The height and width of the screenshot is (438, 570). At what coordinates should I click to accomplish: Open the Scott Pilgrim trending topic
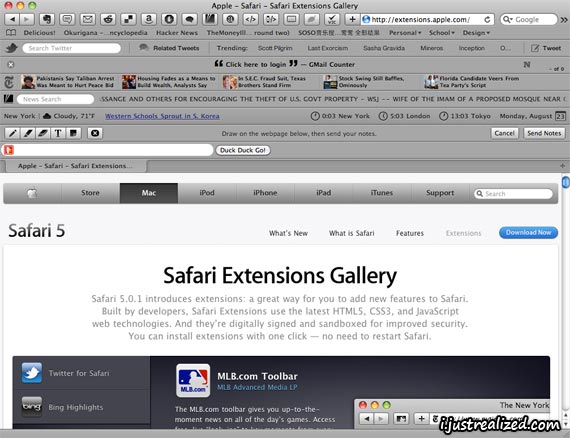pos(275,48)
